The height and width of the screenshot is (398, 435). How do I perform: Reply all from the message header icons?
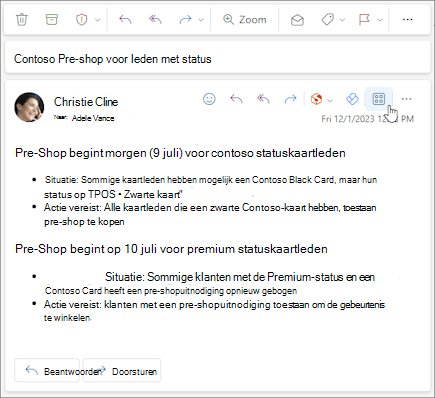coord(263,99)
